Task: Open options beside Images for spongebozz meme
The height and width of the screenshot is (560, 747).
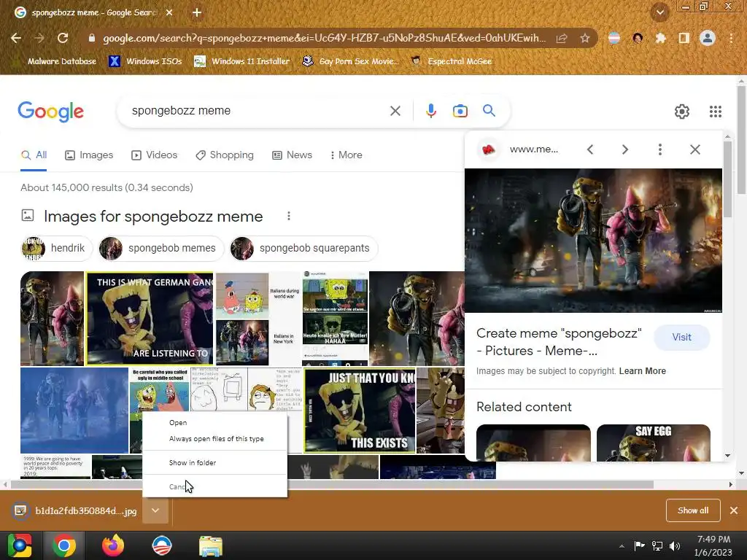Action: (289, 216)
